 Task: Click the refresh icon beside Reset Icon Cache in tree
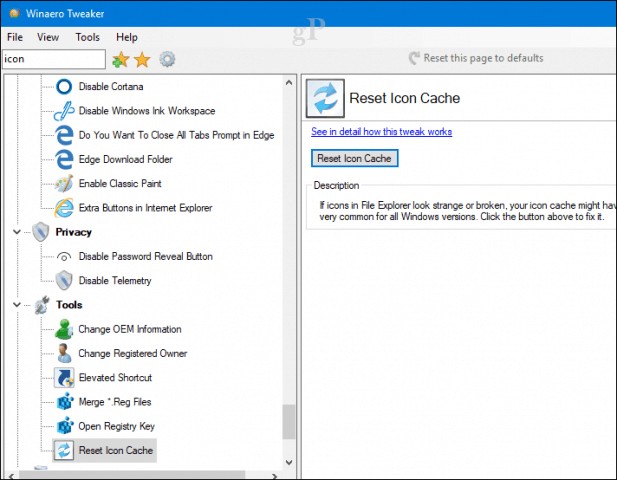[64, 450]
